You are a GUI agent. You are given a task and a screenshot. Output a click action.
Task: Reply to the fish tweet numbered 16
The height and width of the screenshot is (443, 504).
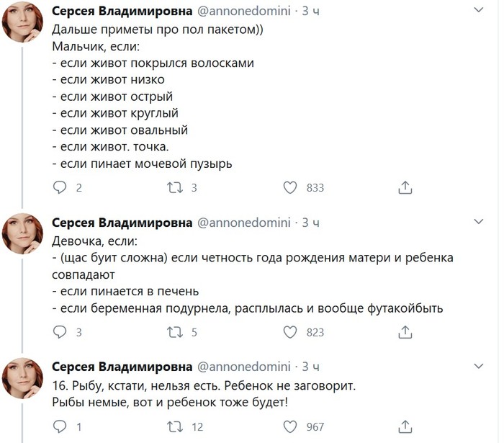click(x=60, y=426)
